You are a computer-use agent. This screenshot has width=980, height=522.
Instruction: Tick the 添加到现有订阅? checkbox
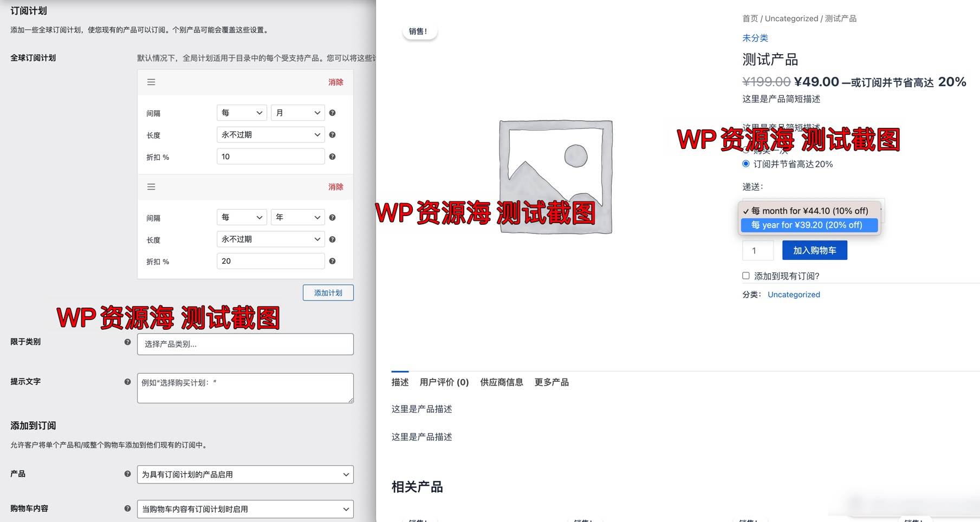point(746,276)
